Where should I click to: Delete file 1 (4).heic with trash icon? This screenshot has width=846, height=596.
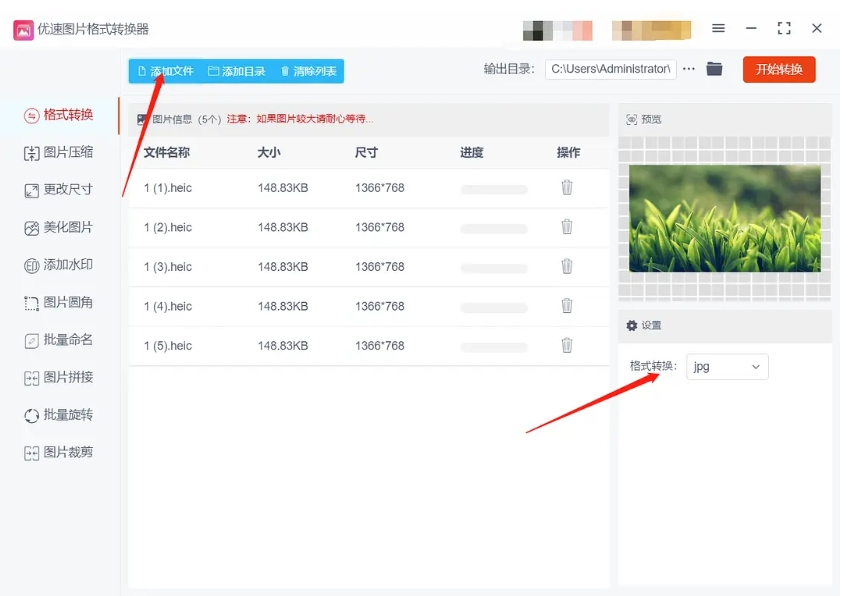tap(567, 306)
